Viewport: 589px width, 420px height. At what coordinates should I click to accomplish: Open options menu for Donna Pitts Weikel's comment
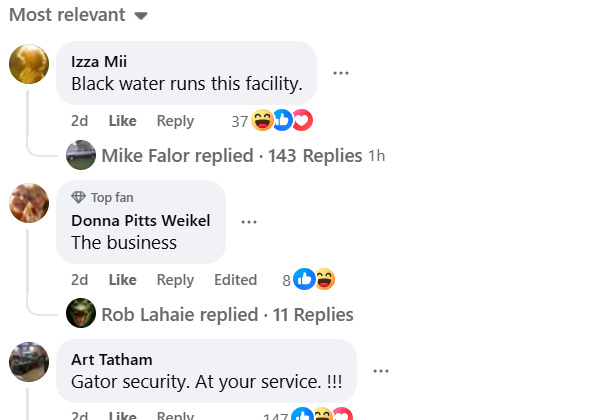249,222
